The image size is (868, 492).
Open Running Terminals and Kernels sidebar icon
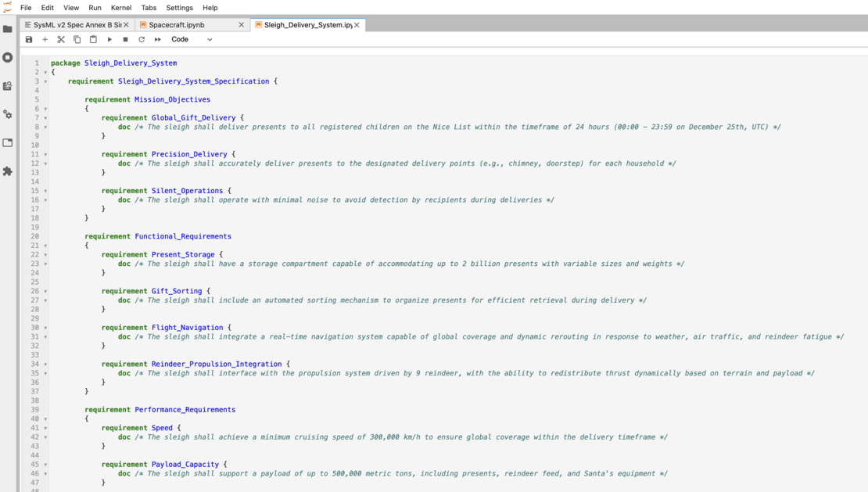click(x=8, y=58)
